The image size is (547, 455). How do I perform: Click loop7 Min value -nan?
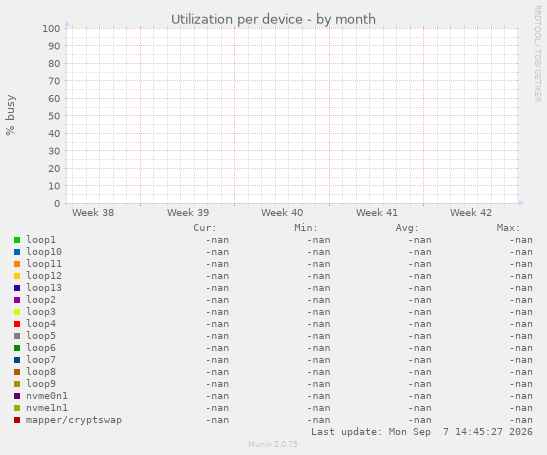319,360
